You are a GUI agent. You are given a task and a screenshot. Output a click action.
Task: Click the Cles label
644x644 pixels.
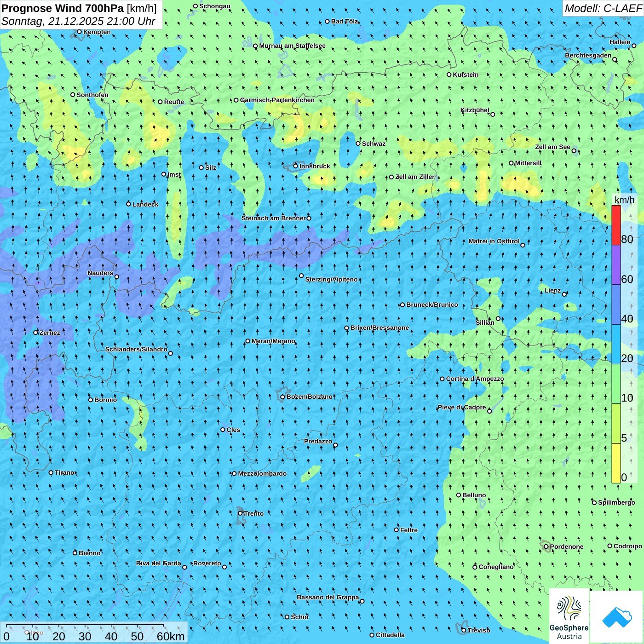pyautogui.click(x=233, y=430)
